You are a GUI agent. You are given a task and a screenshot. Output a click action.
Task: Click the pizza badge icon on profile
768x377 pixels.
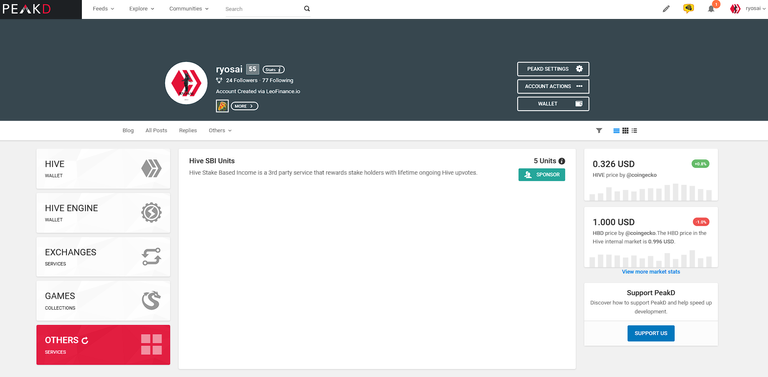(x=222, y=106)
